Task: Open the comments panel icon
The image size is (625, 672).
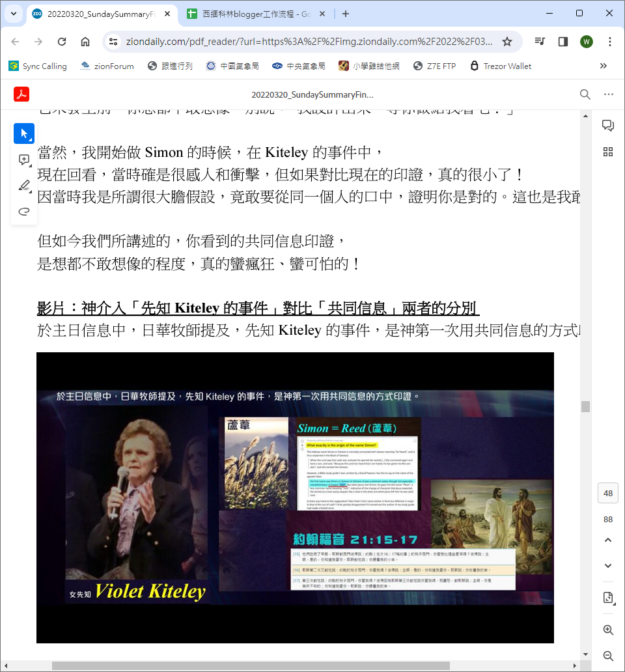Action: click(x=607, y=125)
